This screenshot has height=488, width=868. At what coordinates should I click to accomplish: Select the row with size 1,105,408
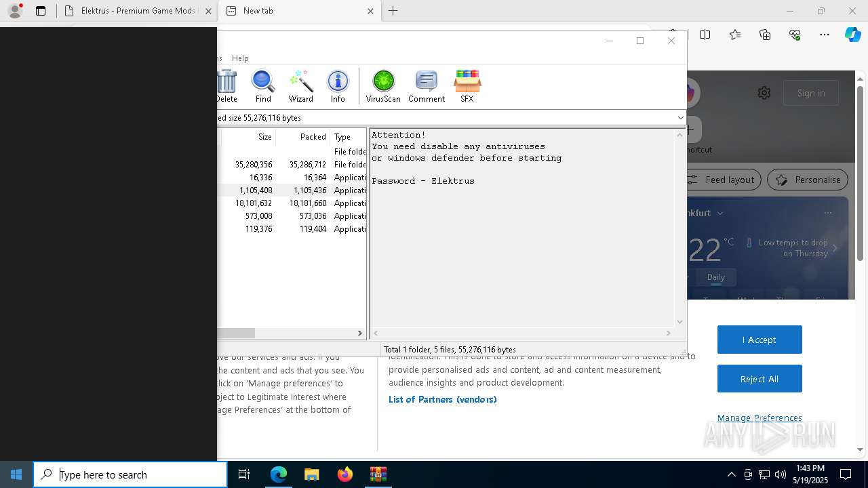pos(292,190)
